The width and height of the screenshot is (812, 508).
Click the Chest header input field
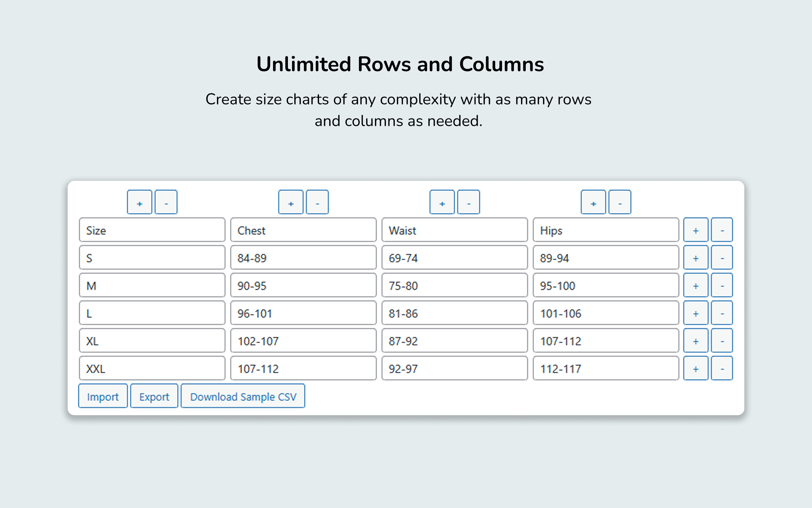tap(303, 230)
